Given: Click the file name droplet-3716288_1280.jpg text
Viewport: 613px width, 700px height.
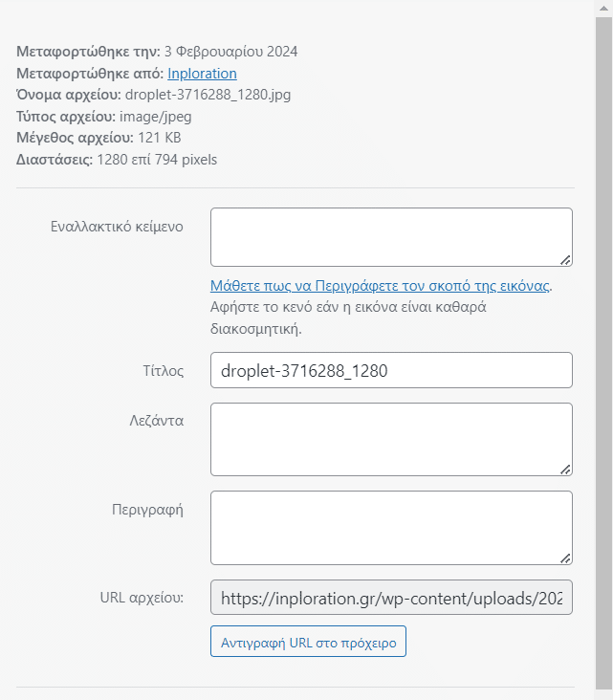Looking at the screenshot, I should pos(208,95).
